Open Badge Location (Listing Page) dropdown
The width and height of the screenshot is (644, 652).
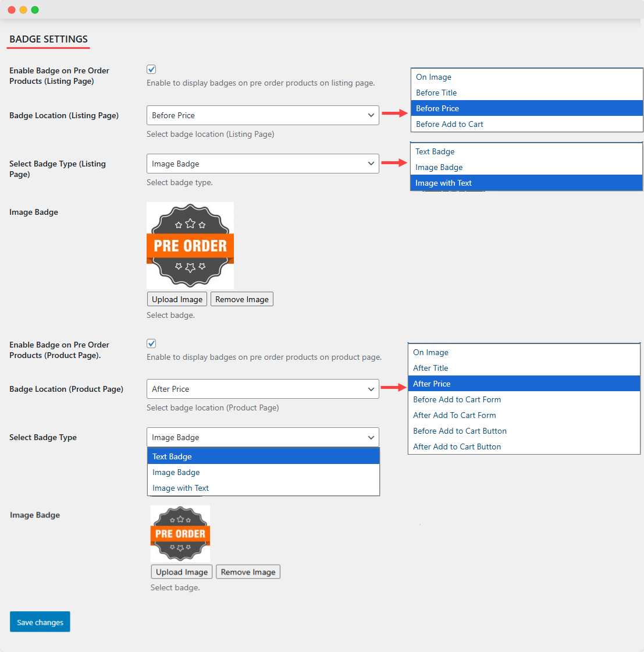(x=262, y=115)
